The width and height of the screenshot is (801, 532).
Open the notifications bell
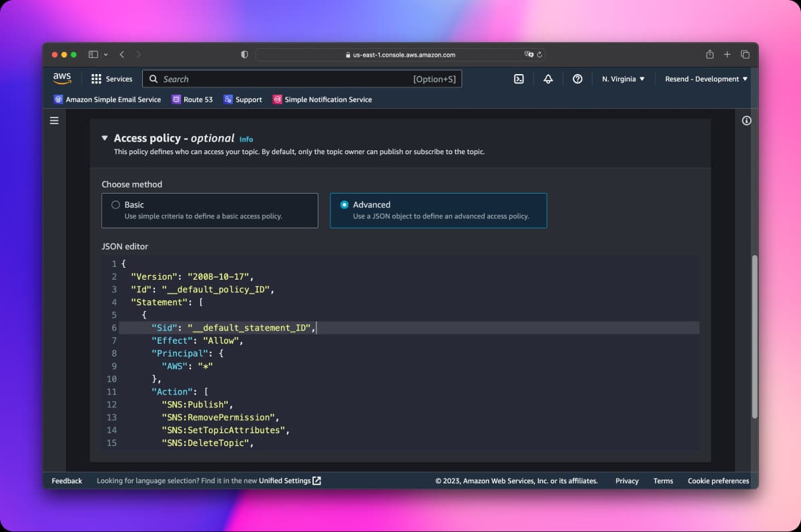(x=548, y=79)
